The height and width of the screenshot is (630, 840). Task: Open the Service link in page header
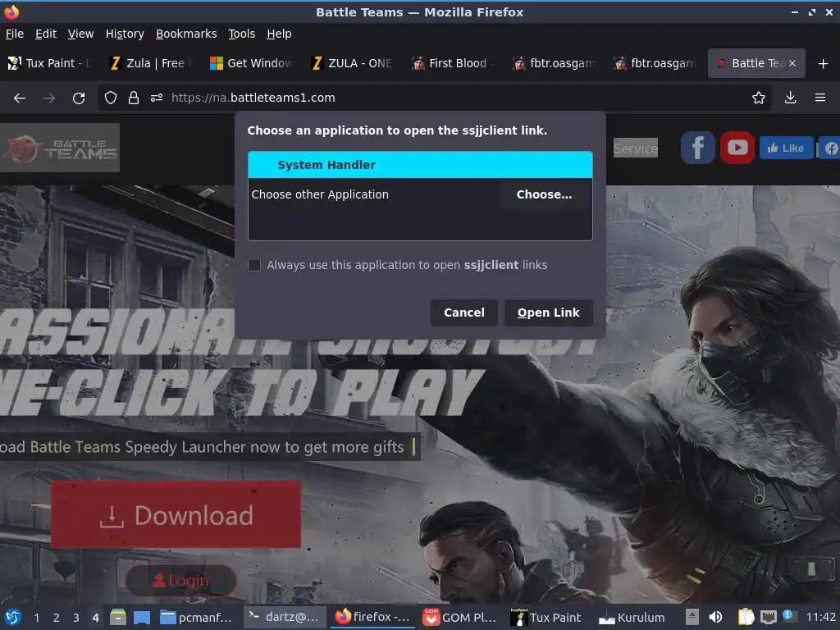(636, 148)
